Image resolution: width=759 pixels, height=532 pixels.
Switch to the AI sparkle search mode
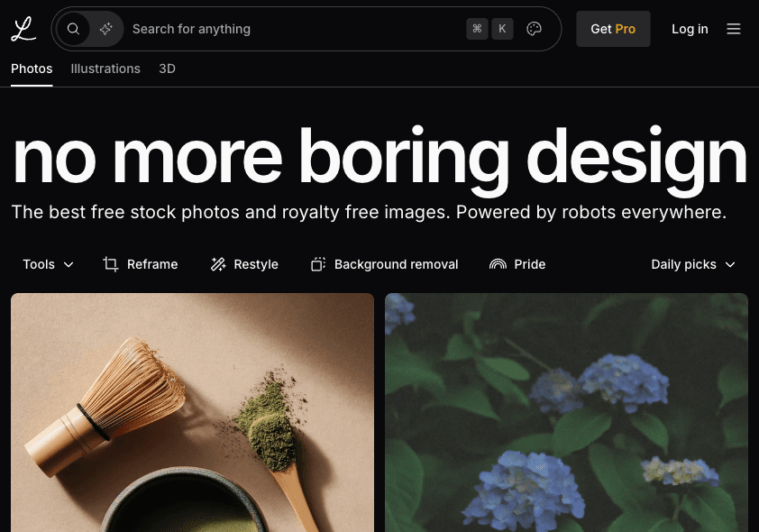pyautogui.click(x=106, y=29)
